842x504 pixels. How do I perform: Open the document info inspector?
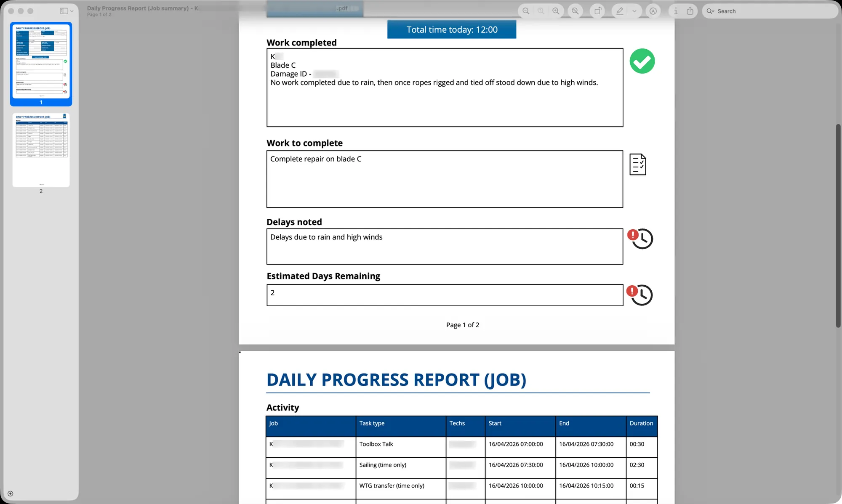(676, 11)
